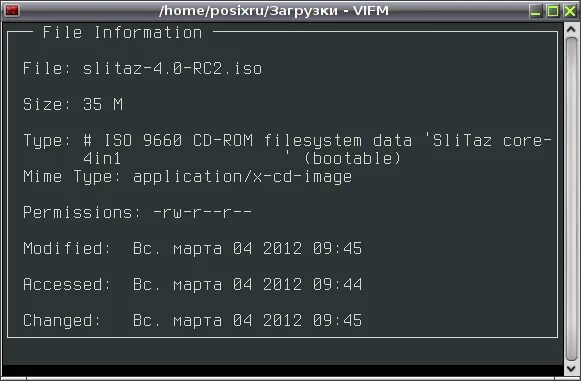
Task: Click the vertical scrollbar thumb
Action: pyautogui.click(x=571, y=199)
